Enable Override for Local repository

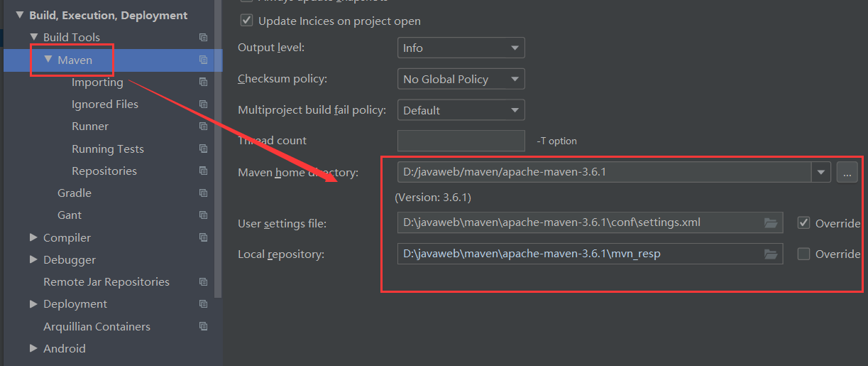[x=803, y=254]
